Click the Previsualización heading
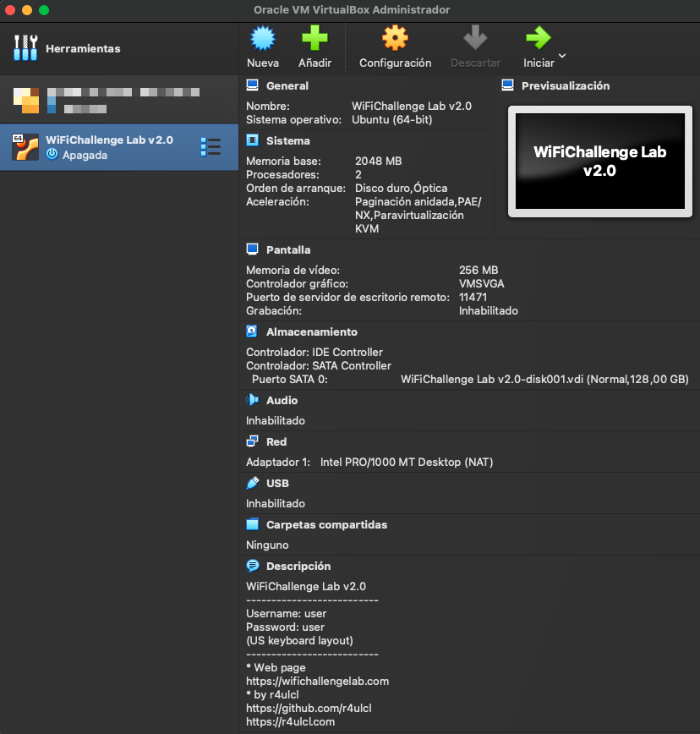 point(566,85)
